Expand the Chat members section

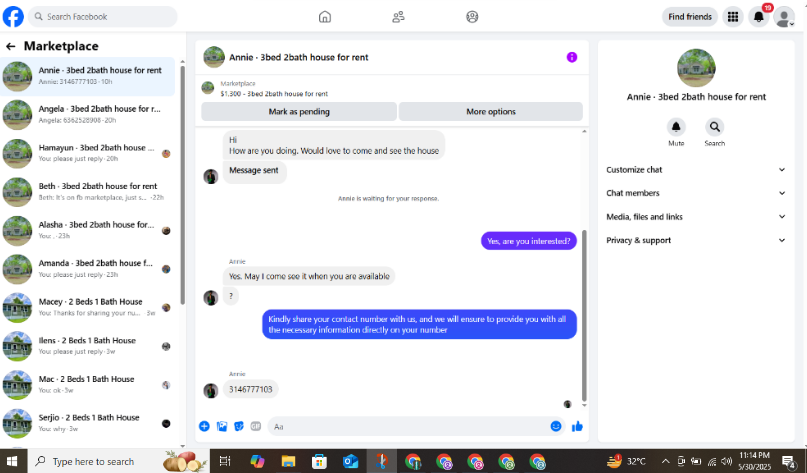click(x=696, y=193)
